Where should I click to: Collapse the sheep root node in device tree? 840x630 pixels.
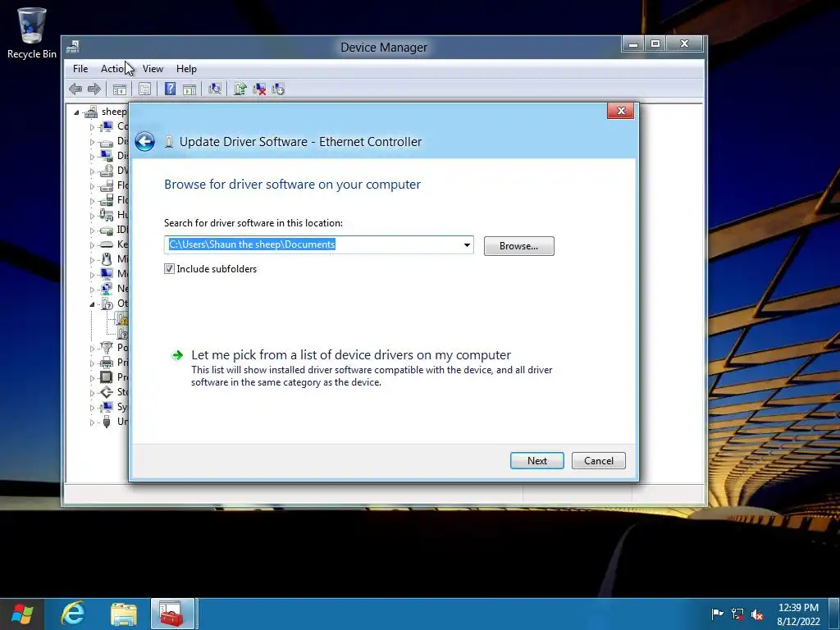pyautogui.click(x=76, y=112)
